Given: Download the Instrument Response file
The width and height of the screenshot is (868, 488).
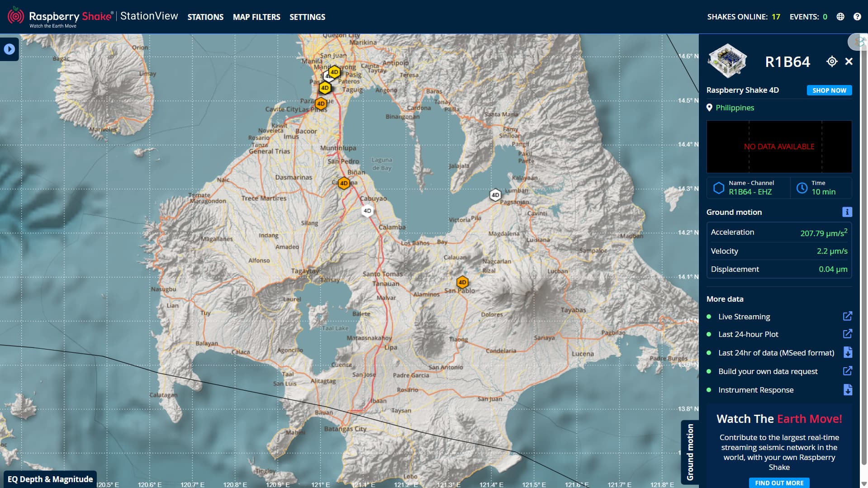Looking at the screenshot, I should point(848,389).
